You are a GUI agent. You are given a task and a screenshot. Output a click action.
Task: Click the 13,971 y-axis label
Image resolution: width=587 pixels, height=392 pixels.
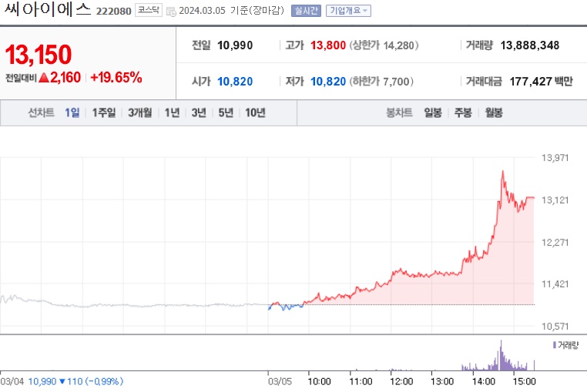pyautogui.click(x=555, y=158)
